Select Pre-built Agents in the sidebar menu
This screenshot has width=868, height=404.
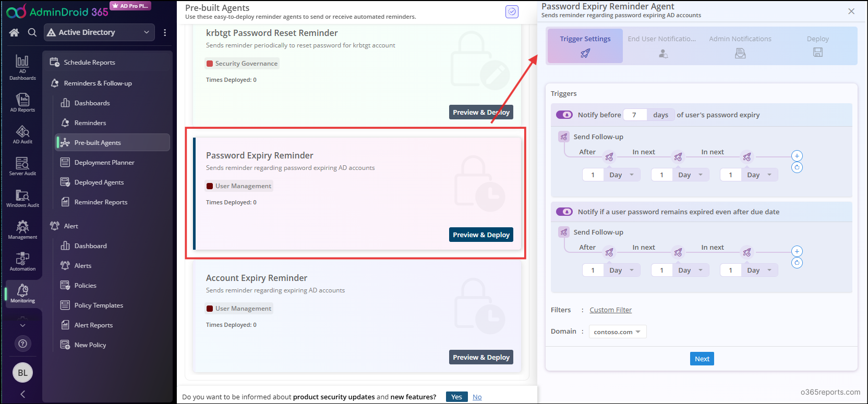pyautogui.click(x=113, y=142)
